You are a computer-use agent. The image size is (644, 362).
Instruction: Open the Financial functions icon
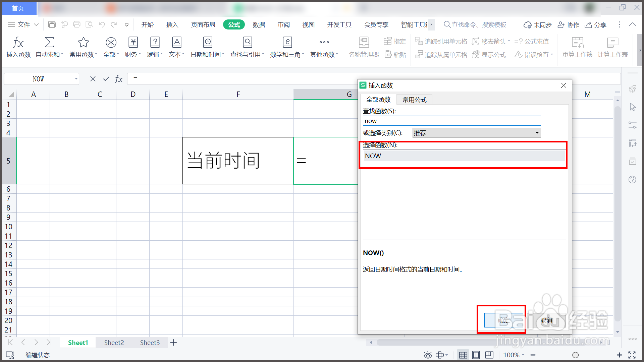[x=133, y=43]
